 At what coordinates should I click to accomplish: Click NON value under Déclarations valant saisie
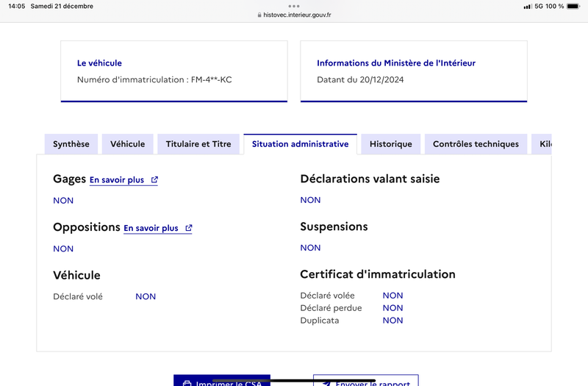pos(310,200)
